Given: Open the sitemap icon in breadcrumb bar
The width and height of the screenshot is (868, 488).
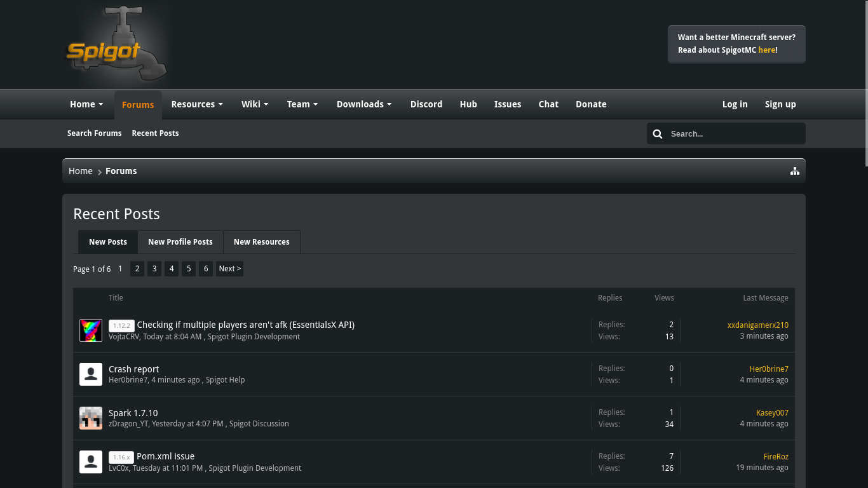Looking at the screenshot, I should coord(795,171).
